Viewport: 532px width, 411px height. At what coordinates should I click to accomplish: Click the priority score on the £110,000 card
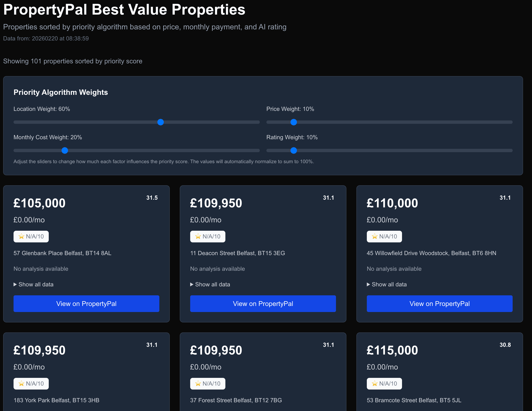click(x=505, y=198)
